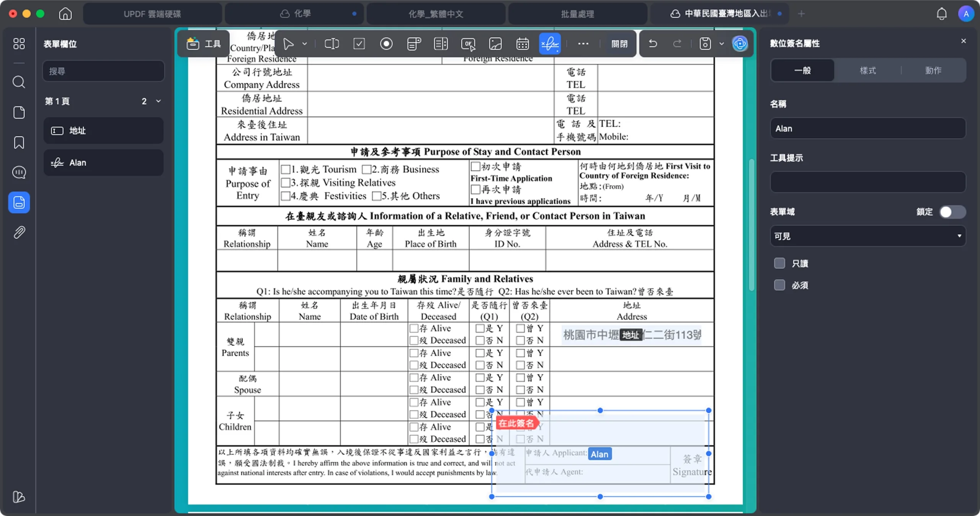Select the checkbox field tool
980x516 pixels.
(x=359, y=44)
